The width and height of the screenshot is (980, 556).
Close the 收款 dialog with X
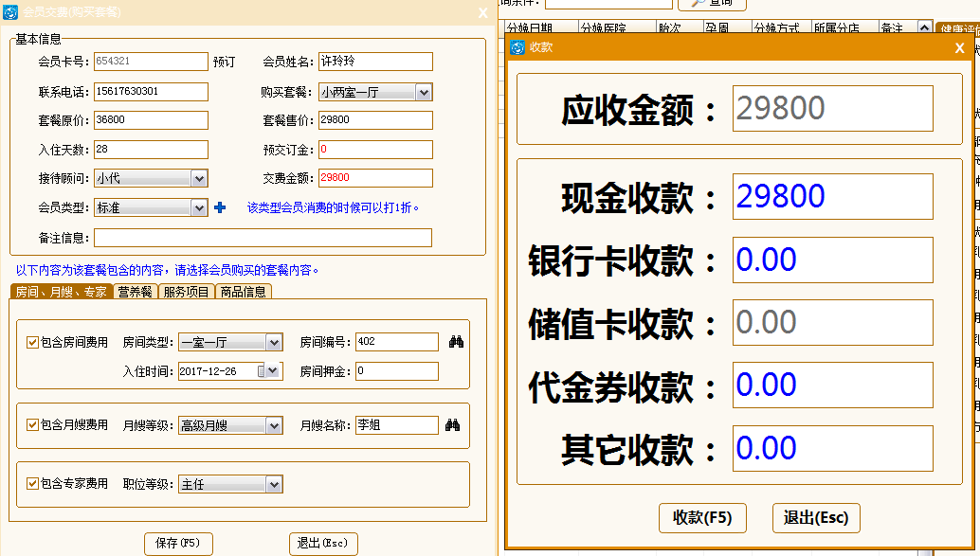[x=959, y=47]
